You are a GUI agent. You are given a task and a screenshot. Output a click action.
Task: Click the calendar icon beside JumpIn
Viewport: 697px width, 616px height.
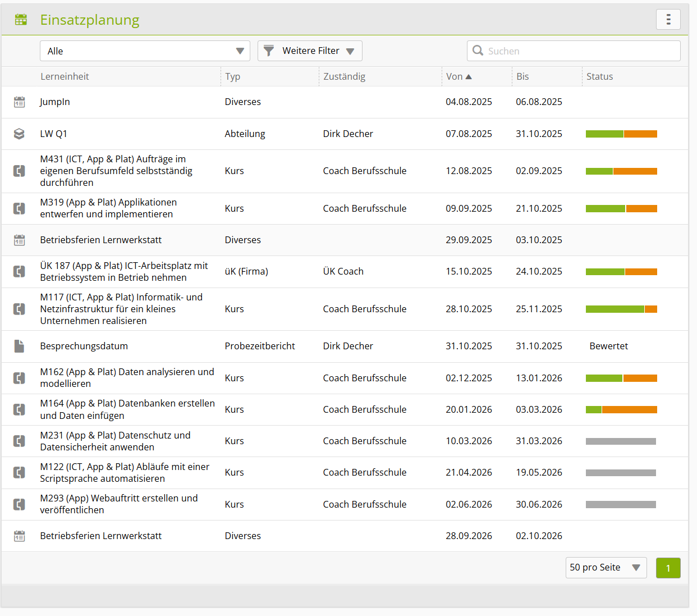(x=19, y=102)
